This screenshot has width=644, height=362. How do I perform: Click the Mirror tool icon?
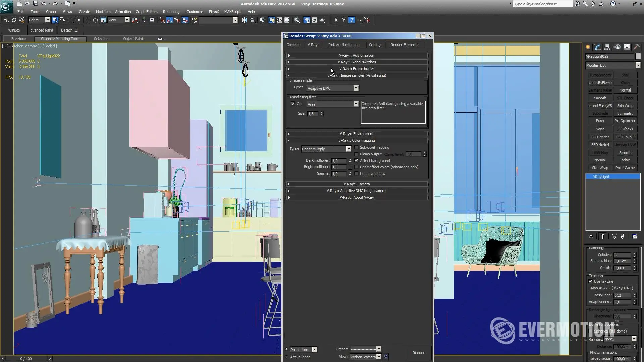pos(244,20)
